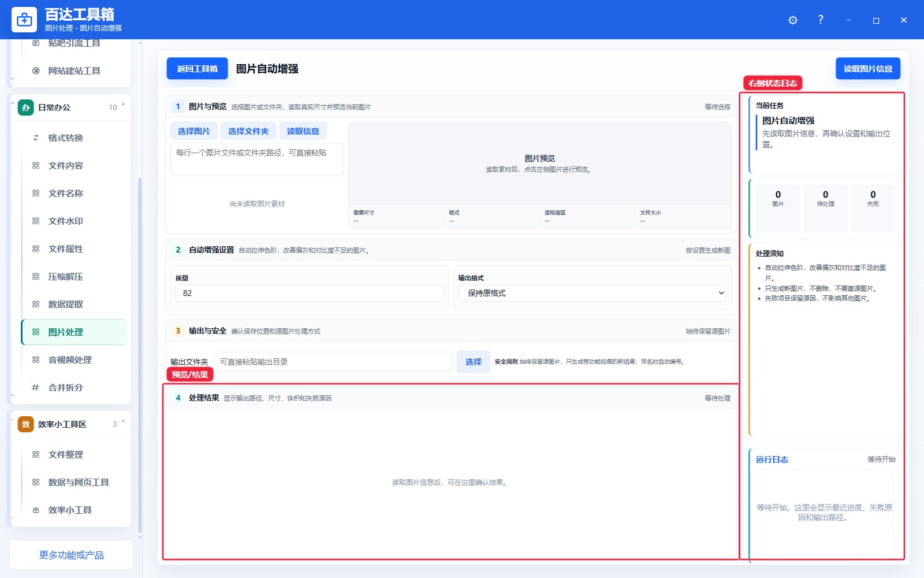This screenshot has width=924, height=578.
Task: Click the grid icon beside 数据与网页工具
Action: click(36, 482)
